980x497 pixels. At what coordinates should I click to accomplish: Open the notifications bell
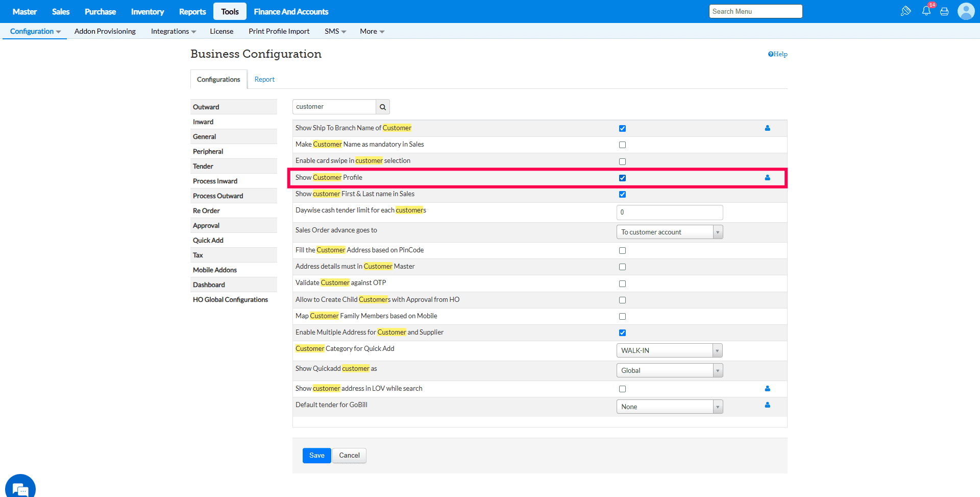click(x=926, y=11)
